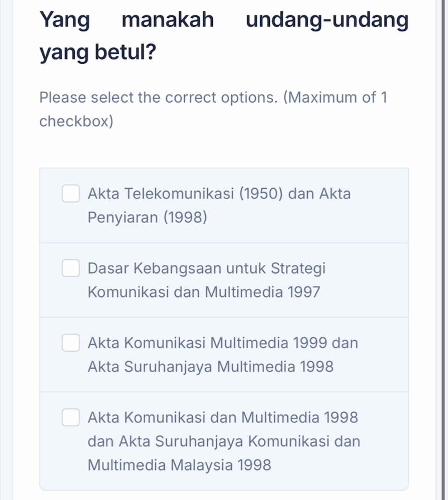Click the 'yang betul?' heading line
The width and height of the screenshot is (448, 500).
pyautogui.click(x=97, y=52)
